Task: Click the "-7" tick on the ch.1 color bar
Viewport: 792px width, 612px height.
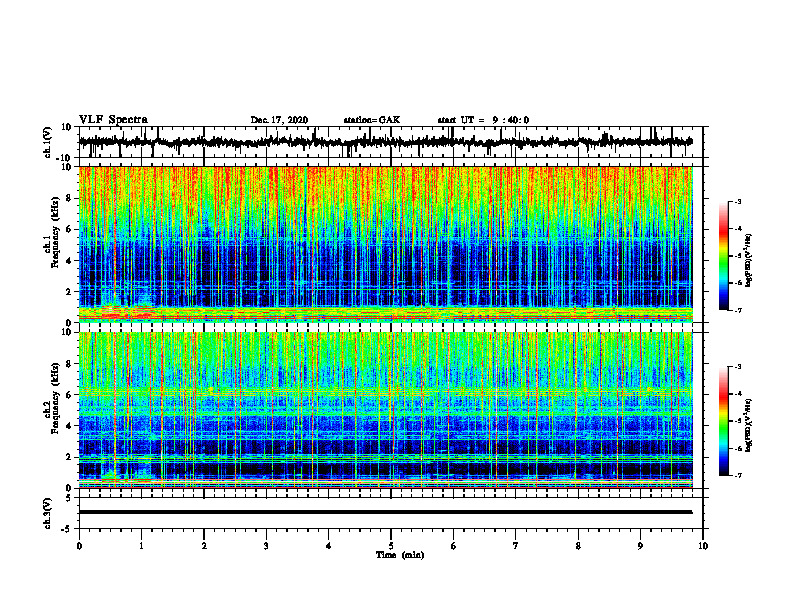Action: coord(738,310)
